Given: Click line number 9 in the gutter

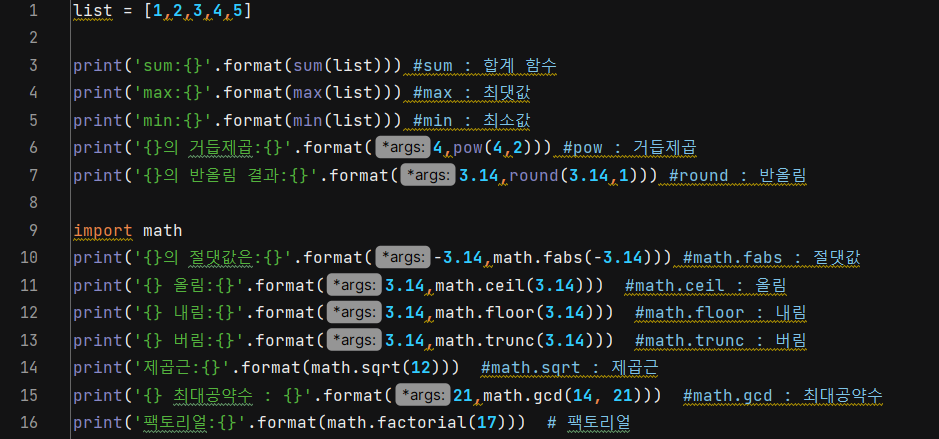Looking at the screenshot, I should coord(33,231).
